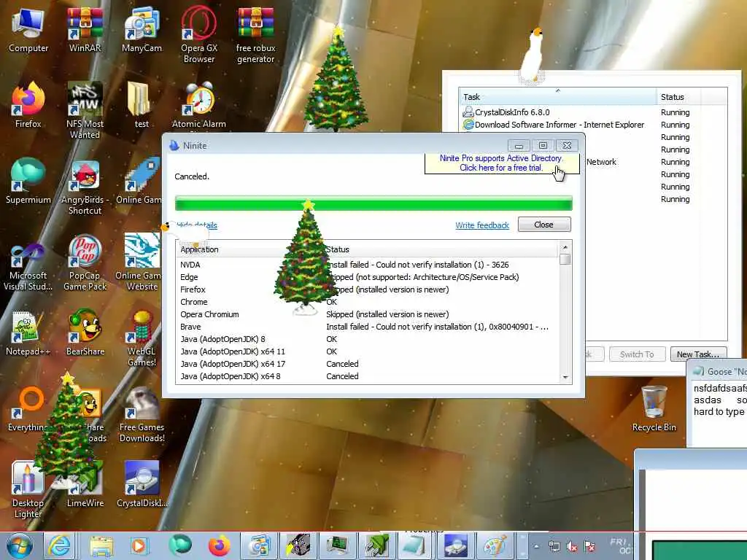Select the Java (AdoptOpenJDK) x64 17 row

tap(367, 364)
